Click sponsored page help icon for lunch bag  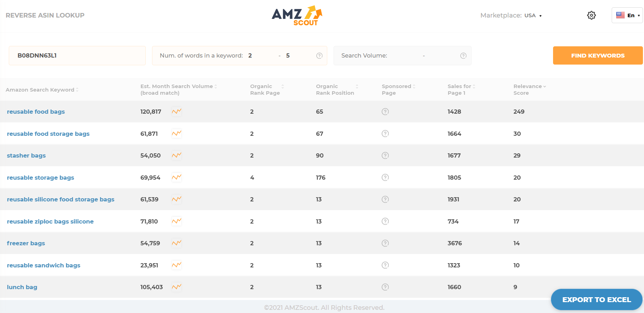(x=385, y=287)
